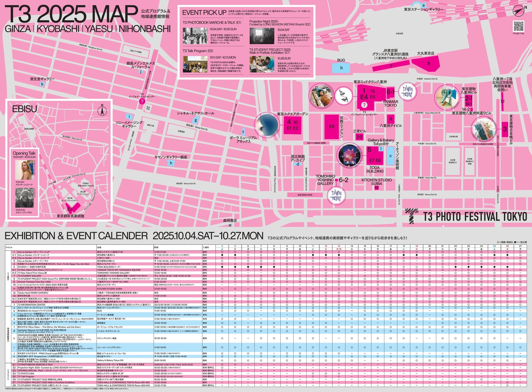This screenshot has width=532, height=392.
Task: Click the T3 New Talent badge below marker 6-2
Action: (336, 195)
